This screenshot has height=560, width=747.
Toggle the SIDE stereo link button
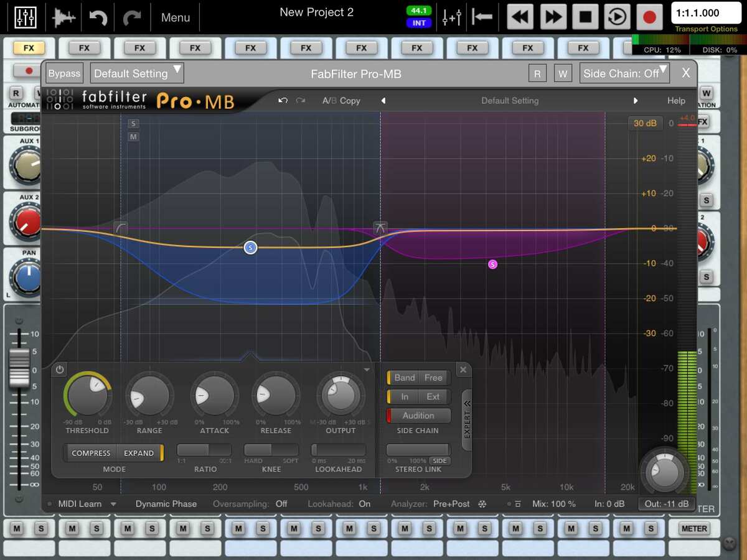(x=440, y=461)
